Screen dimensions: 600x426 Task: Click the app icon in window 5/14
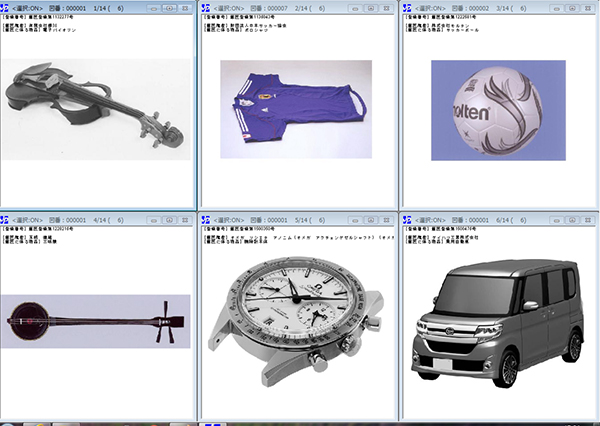206,220
